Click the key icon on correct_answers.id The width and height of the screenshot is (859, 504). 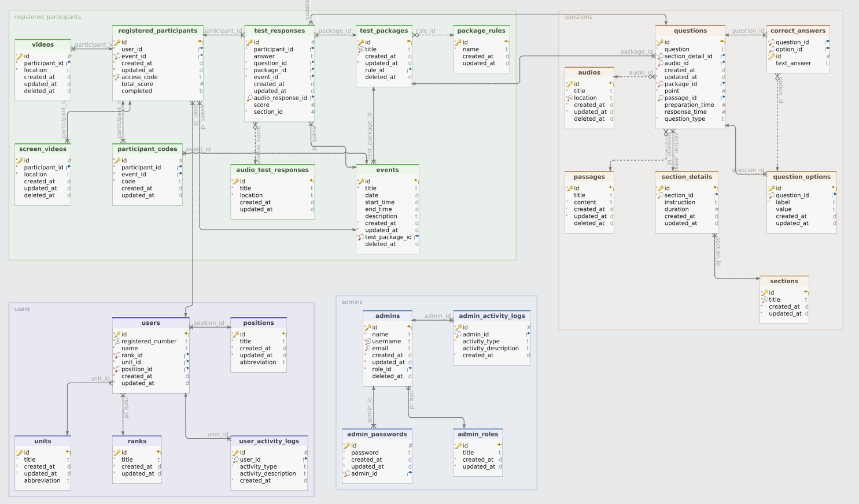(x=772, y=56)
